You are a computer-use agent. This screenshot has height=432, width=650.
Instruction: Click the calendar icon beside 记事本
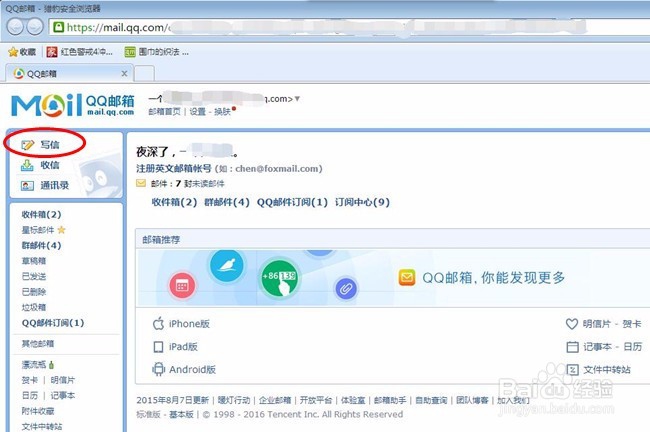coord(572,347)
